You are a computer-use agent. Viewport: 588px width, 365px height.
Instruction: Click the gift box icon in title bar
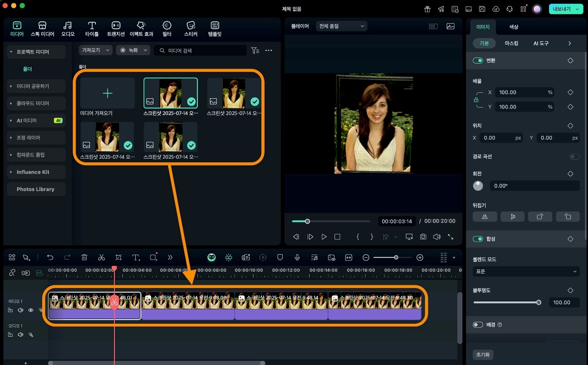[427, 9]
